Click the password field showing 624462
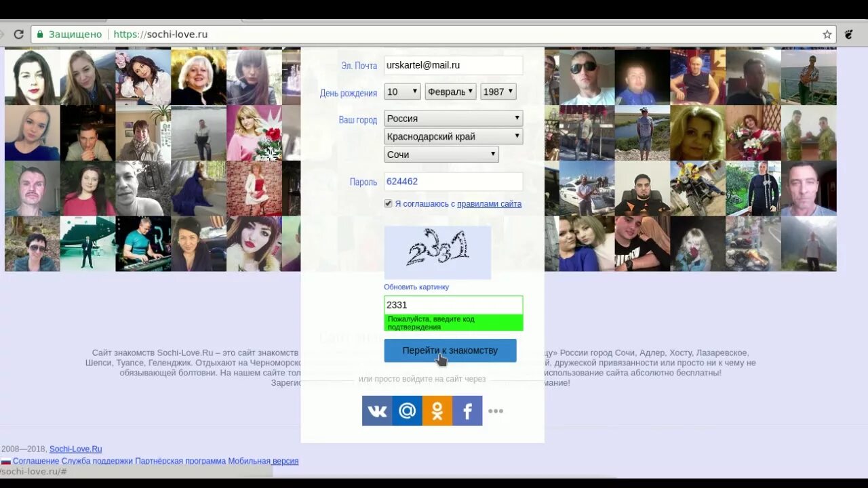The width and height of the screenshot is (868, 488). pyautogui.click(x=453, y=182)
